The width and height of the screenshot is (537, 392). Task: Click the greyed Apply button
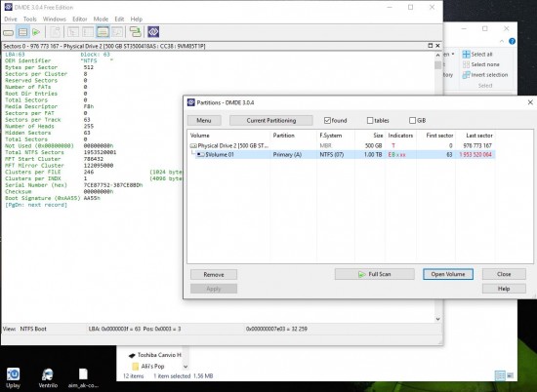pyautogui.click(x=214, y=289)
